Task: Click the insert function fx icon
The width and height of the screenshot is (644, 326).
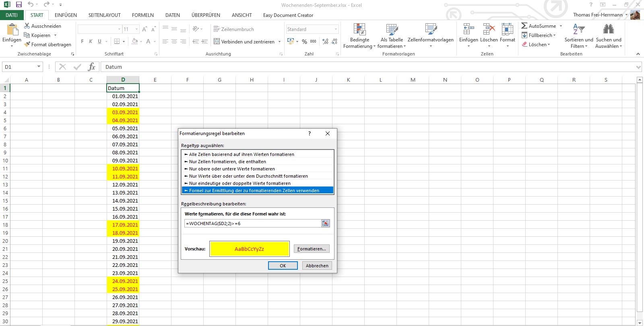Action: pyautogui.click(x=91, y=67)
